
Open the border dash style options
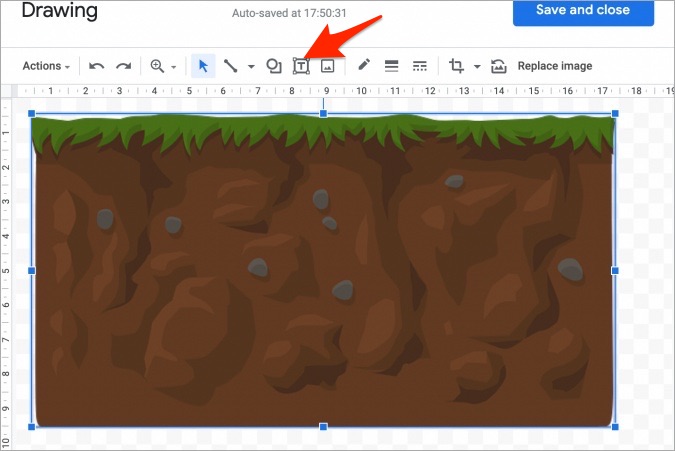point(419,66)
